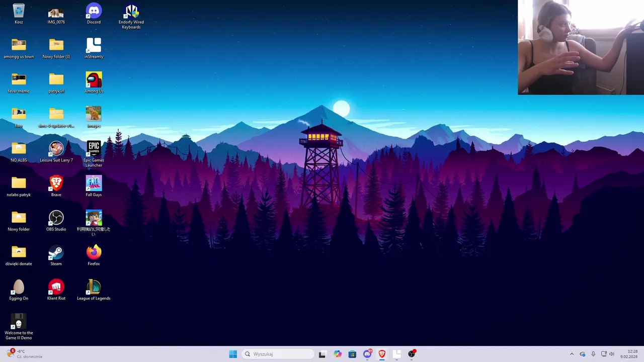This screenshot has width=644, height=362.
Task: Open Task View in the taskbar
Action: (x=322, y=354)
